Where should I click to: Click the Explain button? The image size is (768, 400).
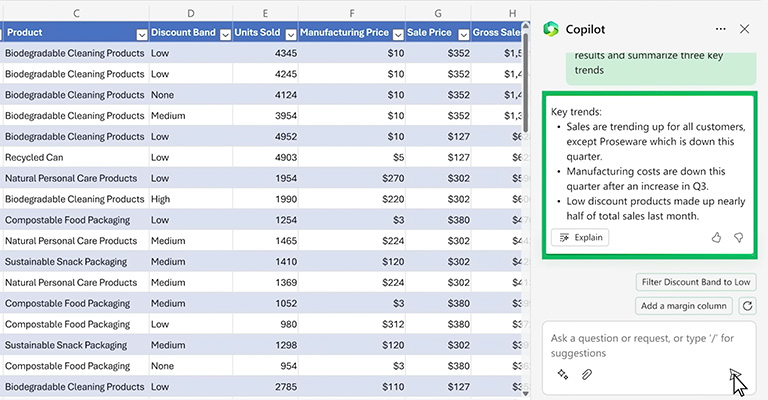(580, 238)
